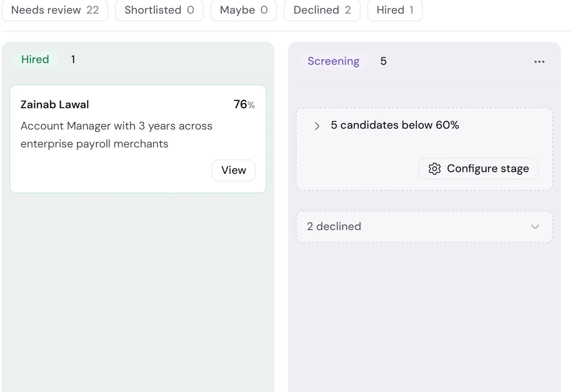Click the Zainab Lawal candidate name
571x392 pixels.
[x=55, y=105]
